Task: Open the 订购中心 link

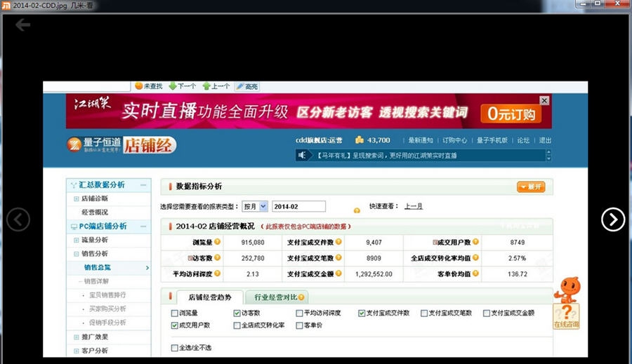Action: [454, 140]
